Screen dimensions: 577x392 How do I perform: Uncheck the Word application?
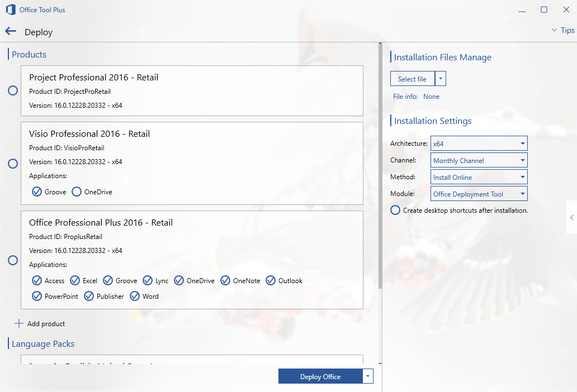click(135, 296)
